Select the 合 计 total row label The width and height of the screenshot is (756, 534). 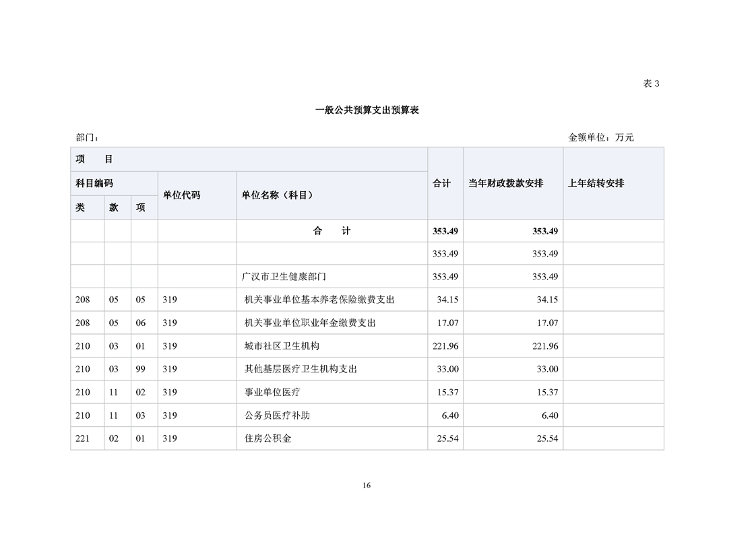coord(332,231)
